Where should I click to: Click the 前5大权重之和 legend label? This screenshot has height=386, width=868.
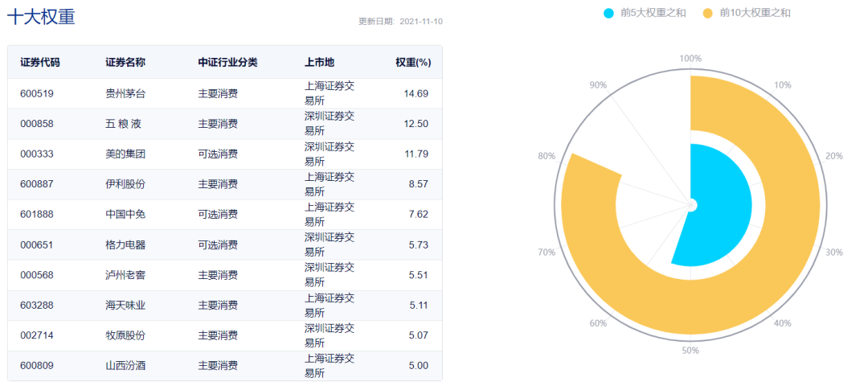(x=653, y=14)
